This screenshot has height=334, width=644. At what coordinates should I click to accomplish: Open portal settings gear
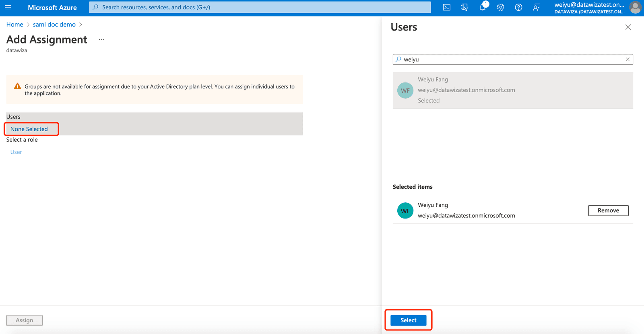pyautogui.click(x=501, y=7)
